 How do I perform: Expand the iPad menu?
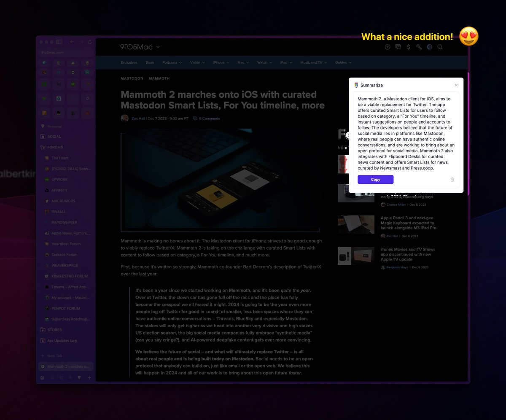286,62
